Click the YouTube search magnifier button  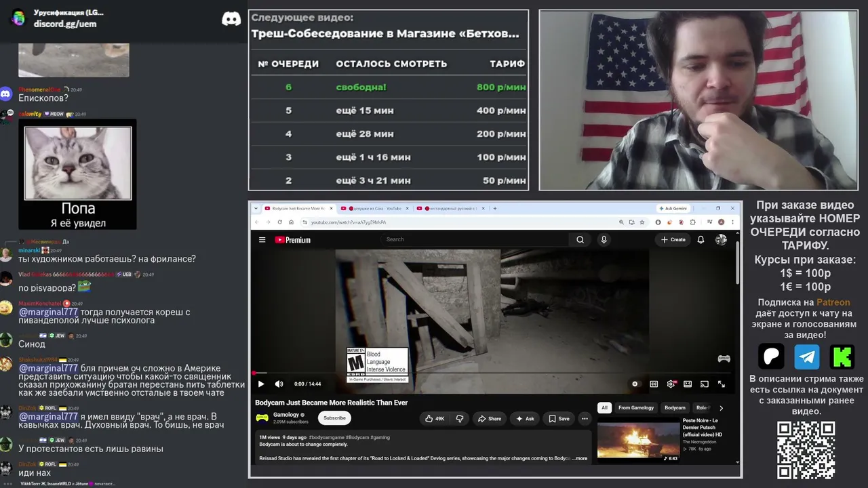pos(580,239)
